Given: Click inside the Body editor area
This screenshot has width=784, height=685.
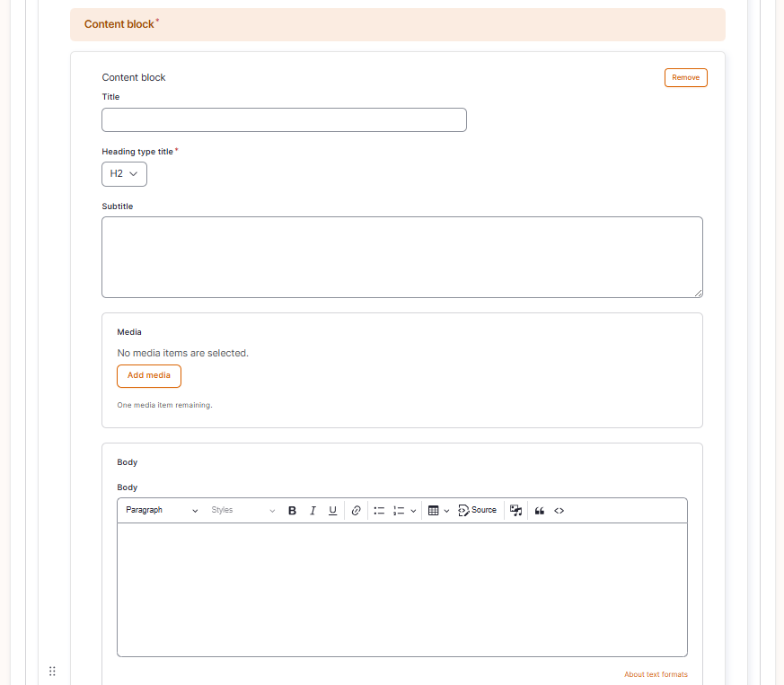Looking at the screenshot, I should 402,590.
